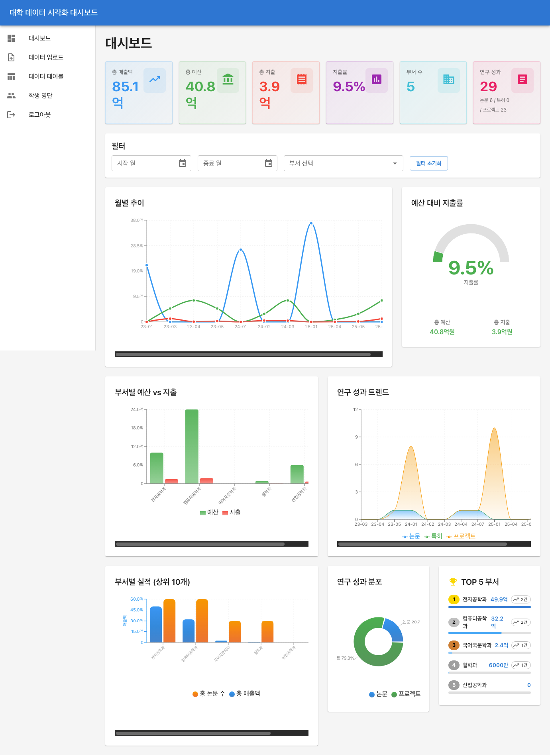
Task: Click the 3.9억원 총 지출 value under gauge
Action: coord(502,332)
